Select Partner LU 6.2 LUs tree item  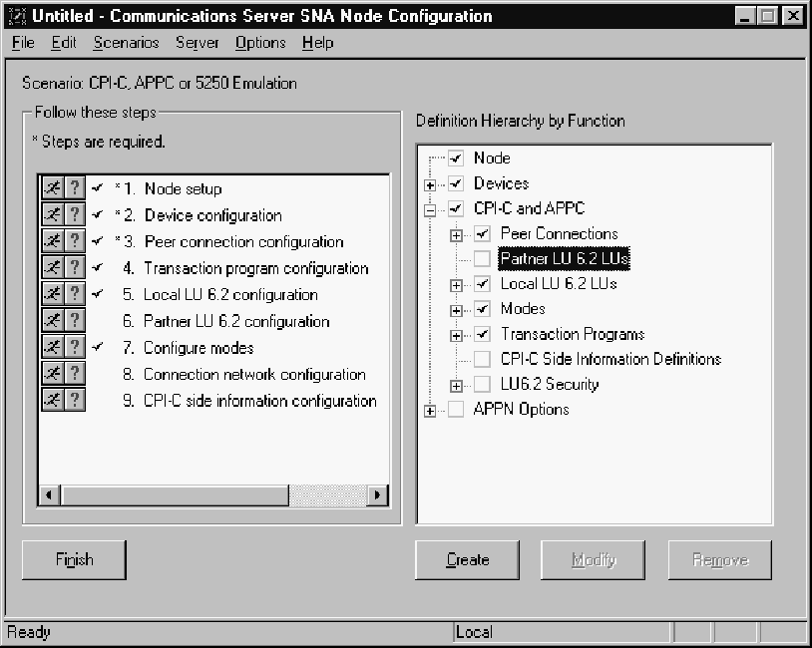point(564,258)
